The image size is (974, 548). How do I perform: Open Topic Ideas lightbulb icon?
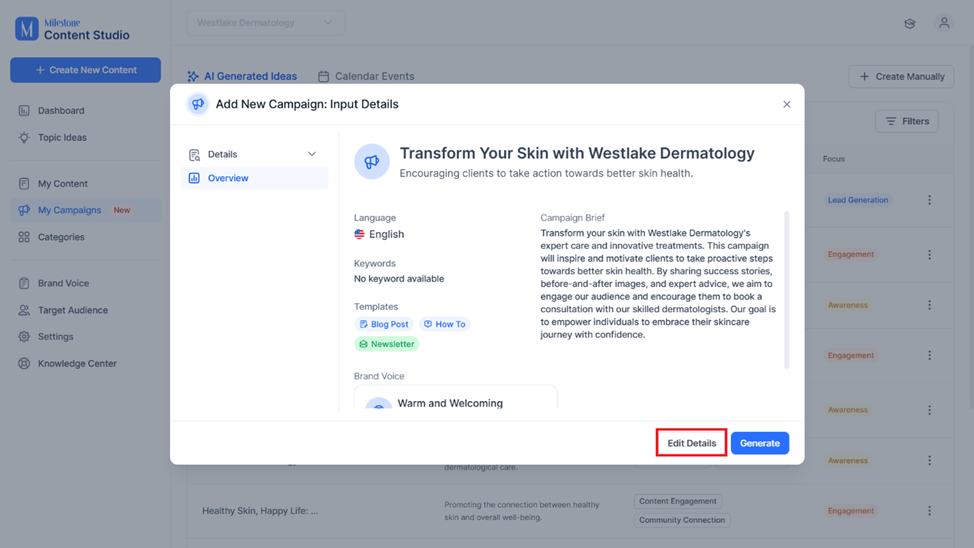pyautogui.click(x=24, y=137)
